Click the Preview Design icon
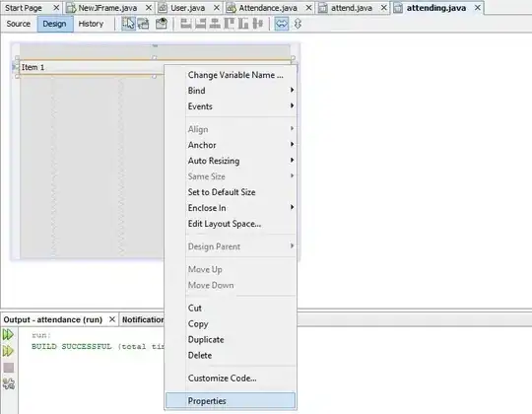This screenshot has width=532, height=414. point(162,24)
